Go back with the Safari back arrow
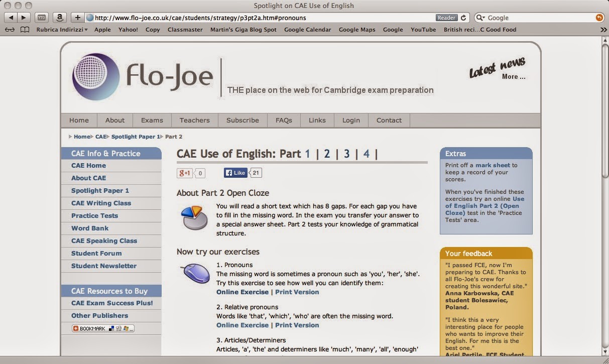This screenshot has height=364, width=609. click(10, 18)
